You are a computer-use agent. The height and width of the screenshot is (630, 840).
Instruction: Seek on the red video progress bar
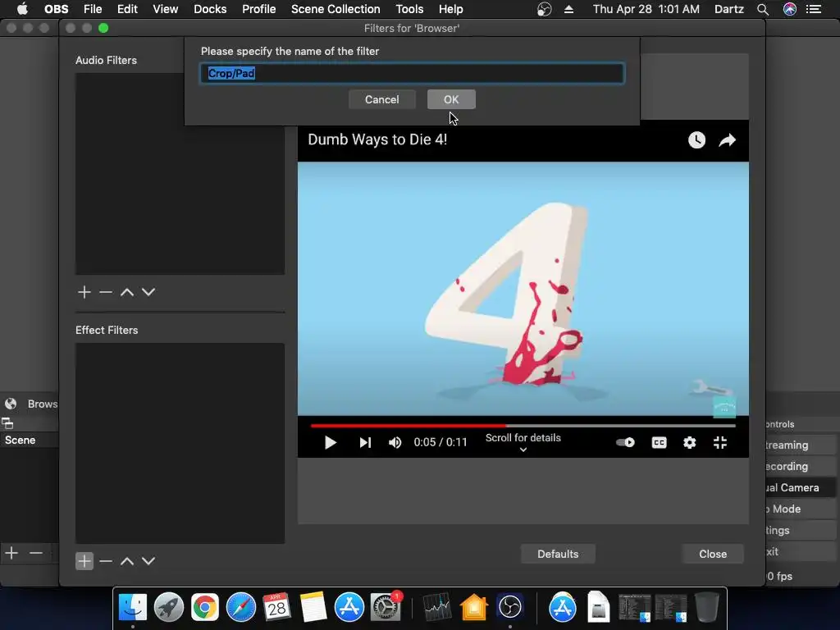pyautogui.click(x=523, y=426)
